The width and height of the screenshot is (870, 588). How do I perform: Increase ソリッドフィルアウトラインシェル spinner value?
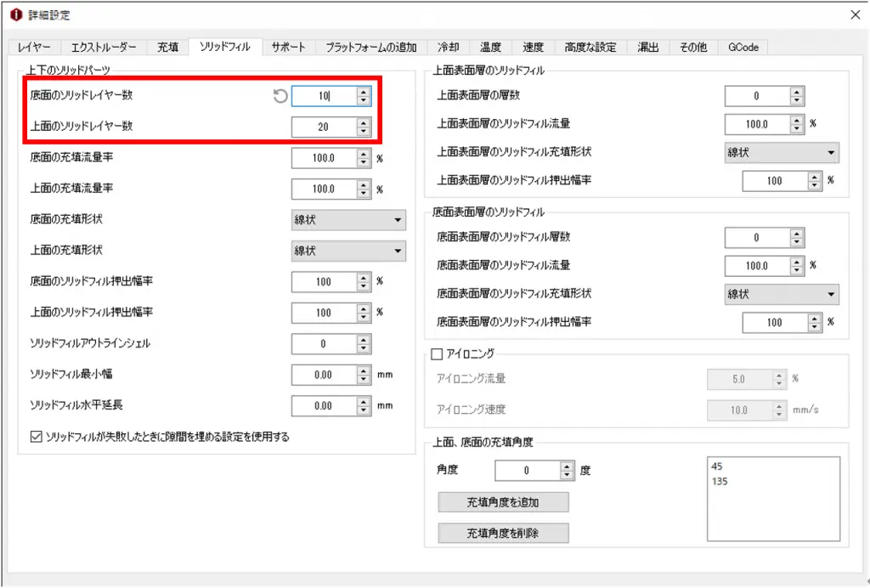pos(364,339)
